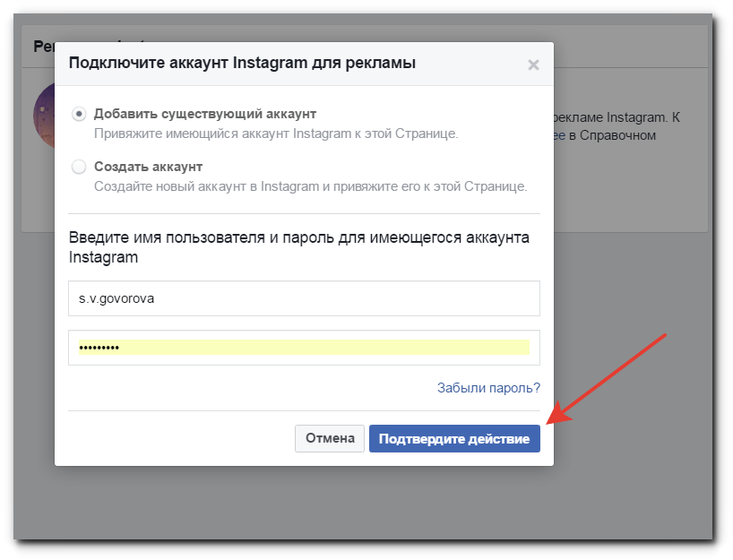Viewport: 733px width, 560px height.
Task: Select 'Создать аккаунт' radio button
Action: (x=79, y=167)
